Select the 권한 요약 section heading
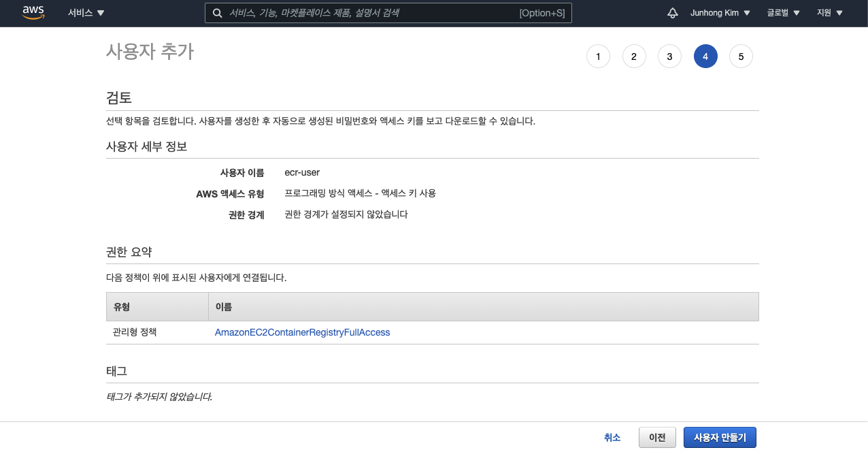 click(x=129, y=252)
